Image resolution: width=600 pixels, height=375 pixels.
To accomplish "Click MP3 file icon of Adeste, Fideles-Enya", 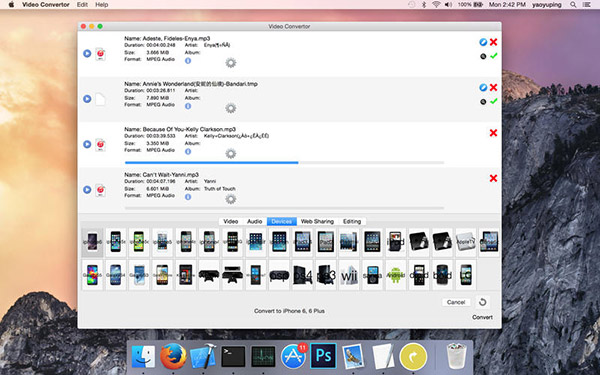I will click(x=100, y=54).
